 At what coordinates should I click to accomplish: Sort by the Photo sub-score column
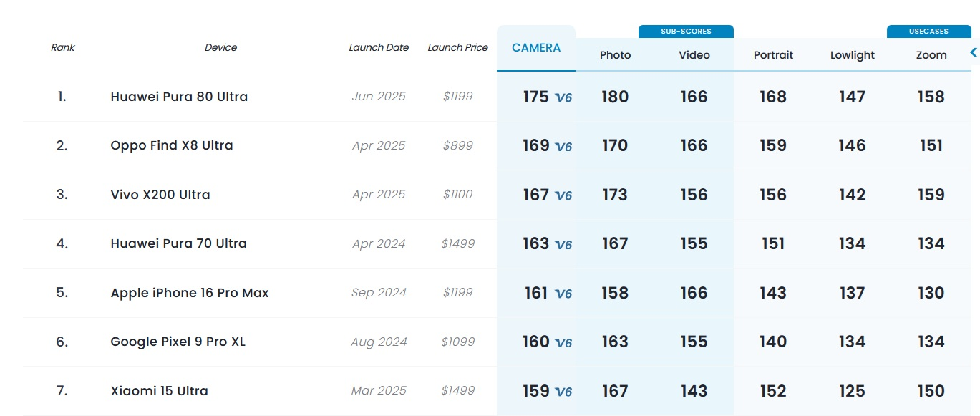pyautogui.click(x=615, y=55)
